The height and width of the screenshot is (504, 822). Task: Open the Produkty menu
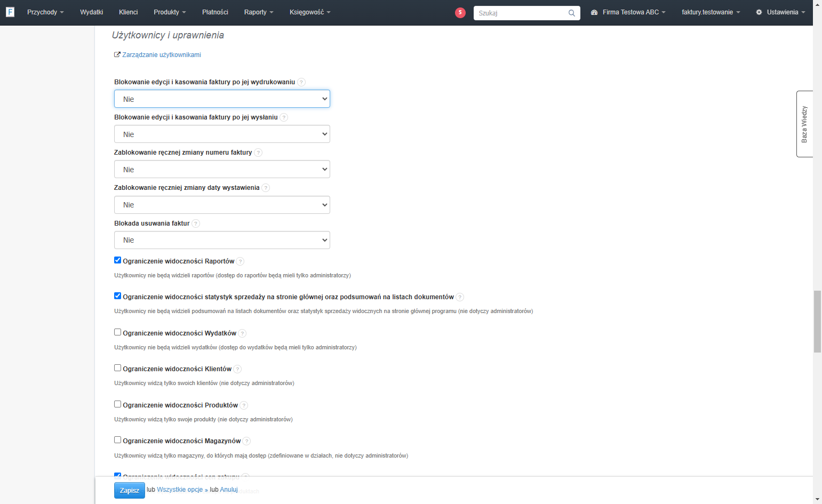170,12
